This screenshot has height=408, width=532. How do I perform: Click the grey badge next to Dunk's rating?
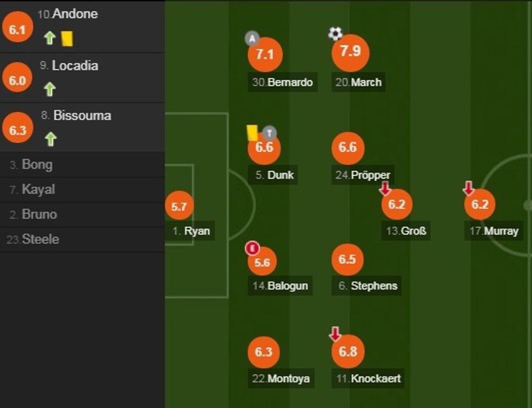[x=270, y=132]
